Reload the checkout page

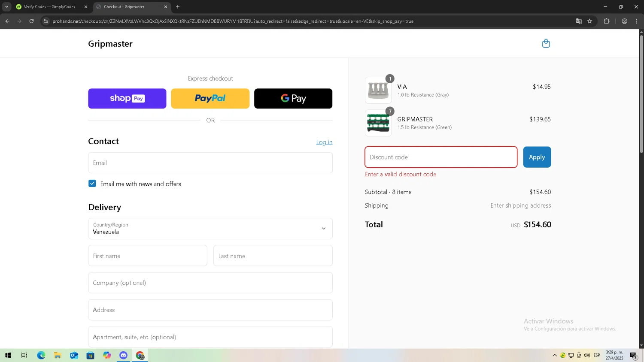[x=31, y=21]
